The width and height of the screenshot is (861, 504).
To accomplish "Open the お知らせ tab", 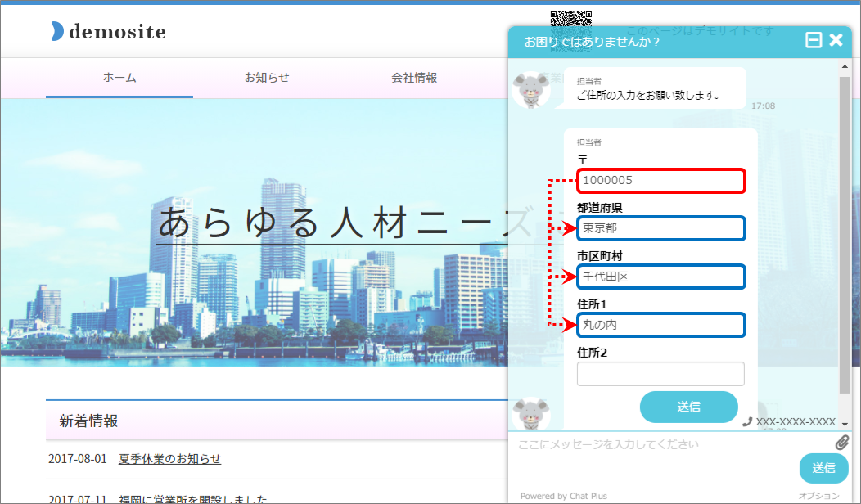I will pos(267,78).
